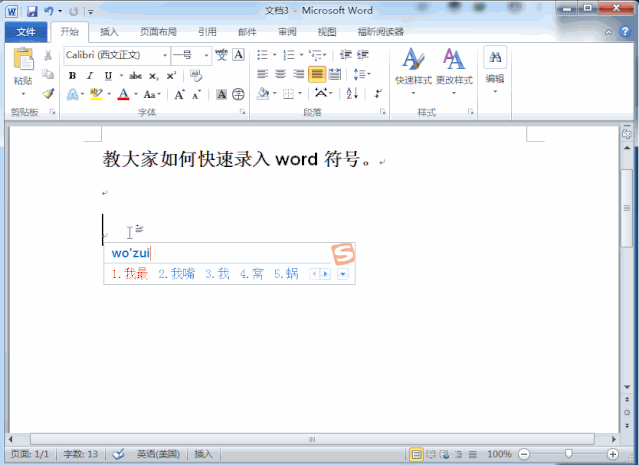Open the File (文件) tab
The width and height of the screenshot is (639, 465).
(26, 32)
